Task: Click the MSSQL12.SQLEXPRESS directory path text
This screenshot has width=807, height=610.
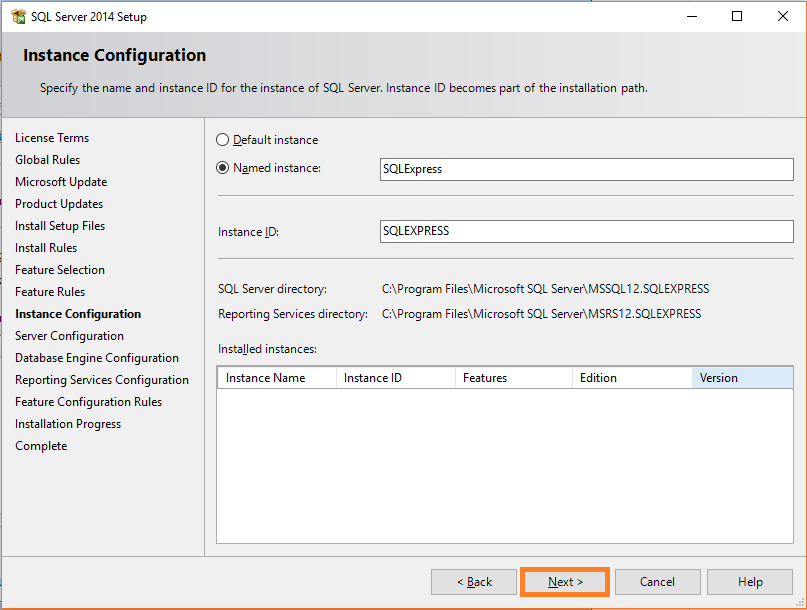Action: click(546, 289)
